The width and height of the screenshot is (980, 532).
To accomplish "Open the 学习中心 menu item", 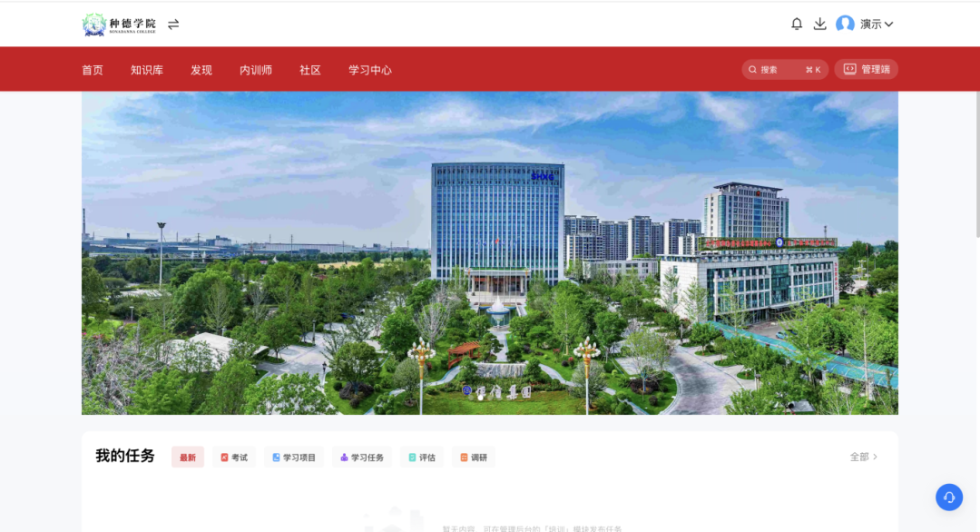I will pos(370,70).
